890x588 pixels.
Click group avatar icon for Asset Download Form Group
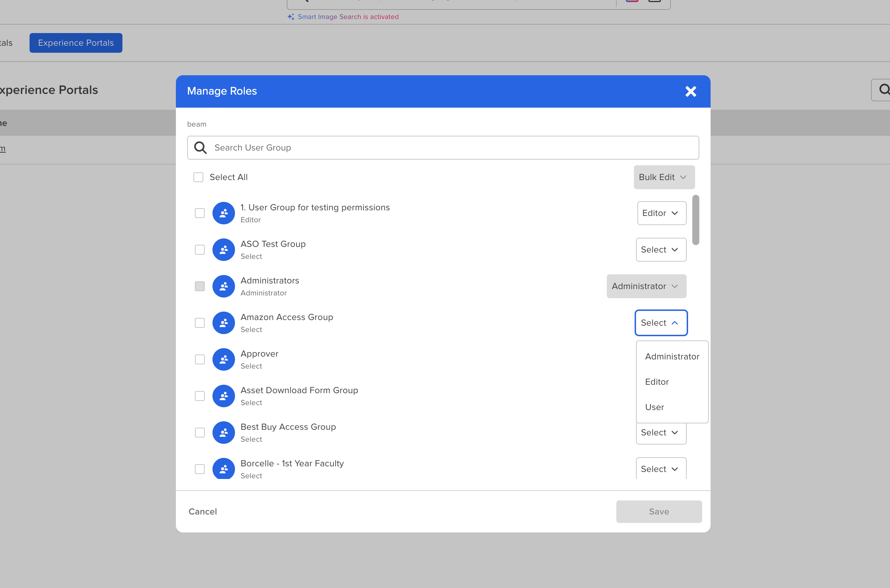223,396
